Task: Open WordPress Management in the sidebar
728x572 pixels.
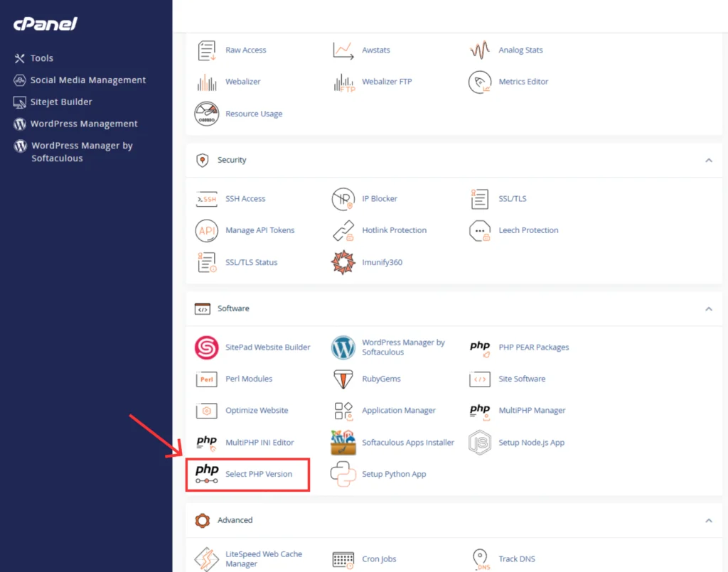Action: tap(75, 124)
